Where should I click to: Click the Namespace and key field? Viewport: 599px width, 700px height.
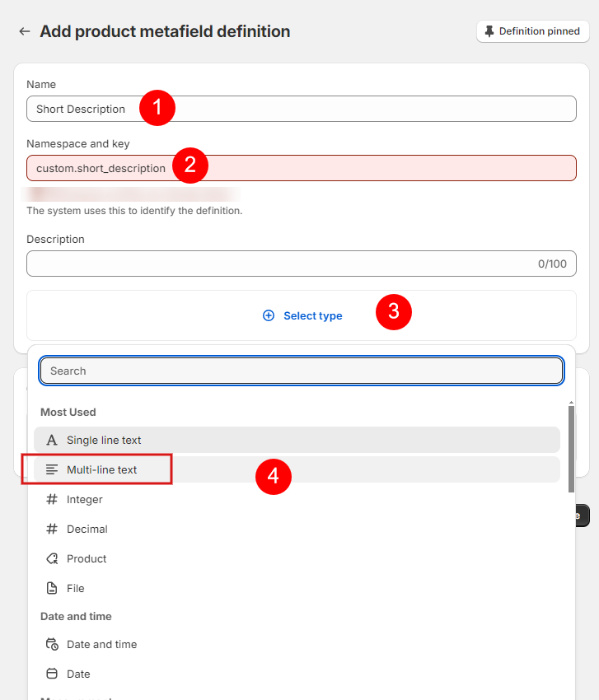(302, 168)
